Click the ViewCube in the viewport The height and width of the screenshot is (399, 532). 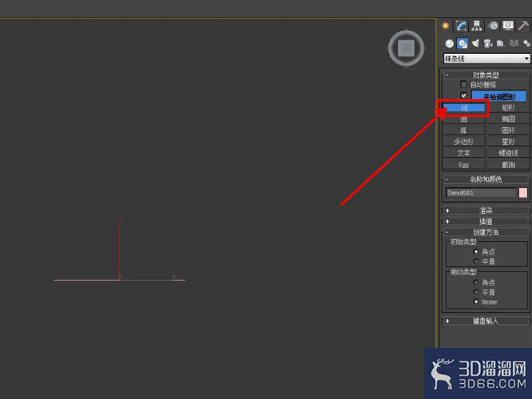click(x=406, y=48)
